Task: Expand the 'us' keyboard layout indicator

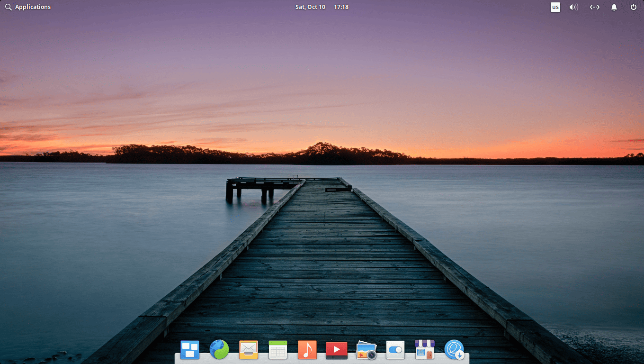Action: 555,7
